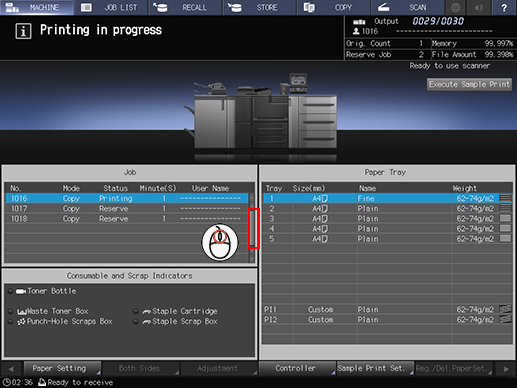Open Sample Print Set.
Screen dimensions: 517x388
coord(375,368)
